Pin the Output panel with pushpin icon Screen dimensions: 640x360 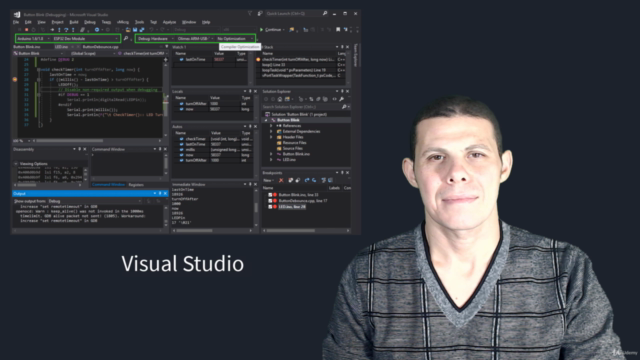coord(160,193)
